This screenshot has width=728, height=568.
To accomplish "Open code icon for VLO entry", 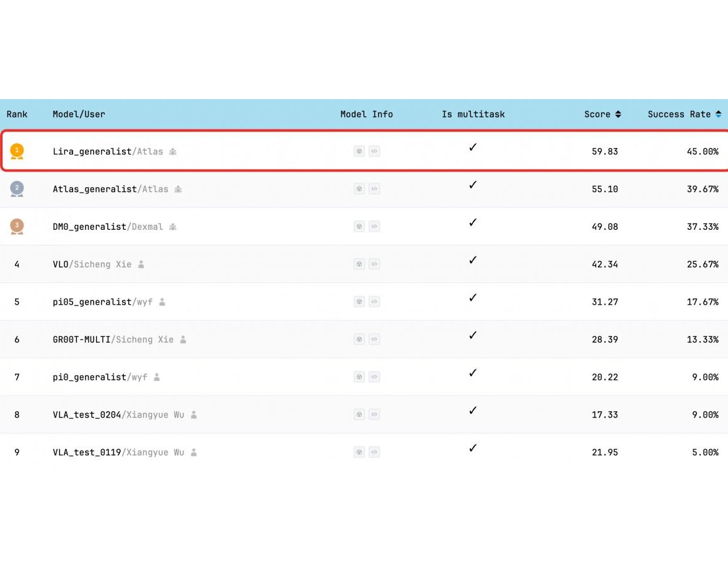I will click(x=374, y=264).
